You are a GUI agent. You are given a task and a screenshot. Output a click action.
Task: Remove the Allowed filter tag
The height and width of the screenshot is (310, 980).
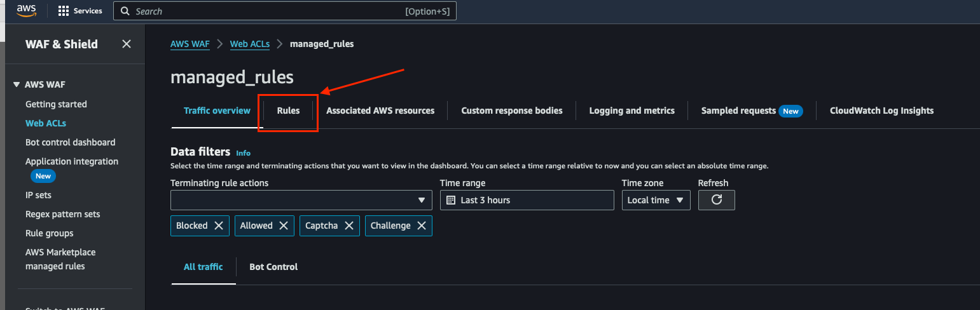coord(284,226)
